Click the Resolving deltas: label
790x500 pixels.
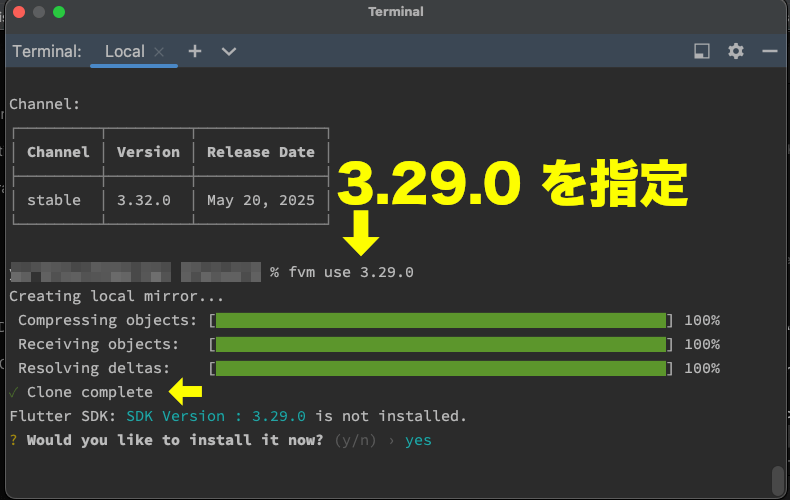[x=94, y=368]
